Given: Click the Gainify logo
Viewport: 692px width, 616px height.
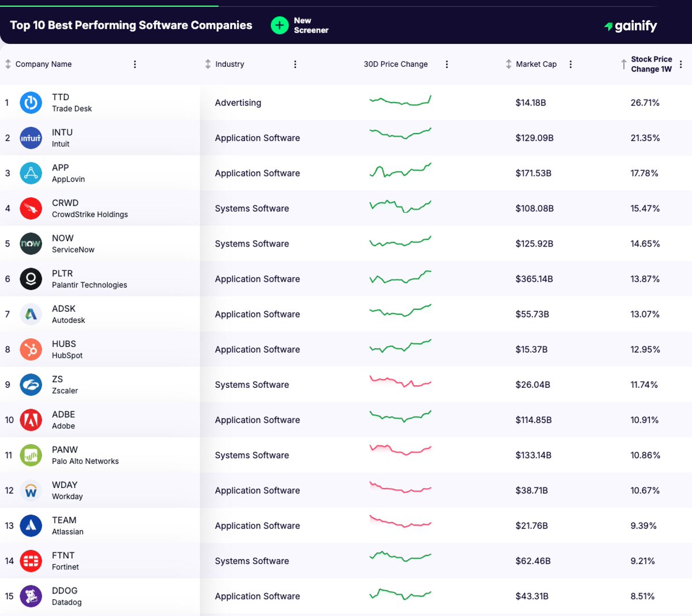Looking at the screenshot, I should coord(631,26).
